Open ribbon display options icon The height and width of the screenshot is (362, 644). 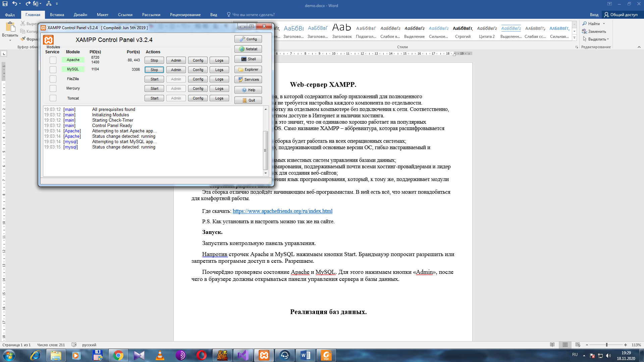coord(609,4)
